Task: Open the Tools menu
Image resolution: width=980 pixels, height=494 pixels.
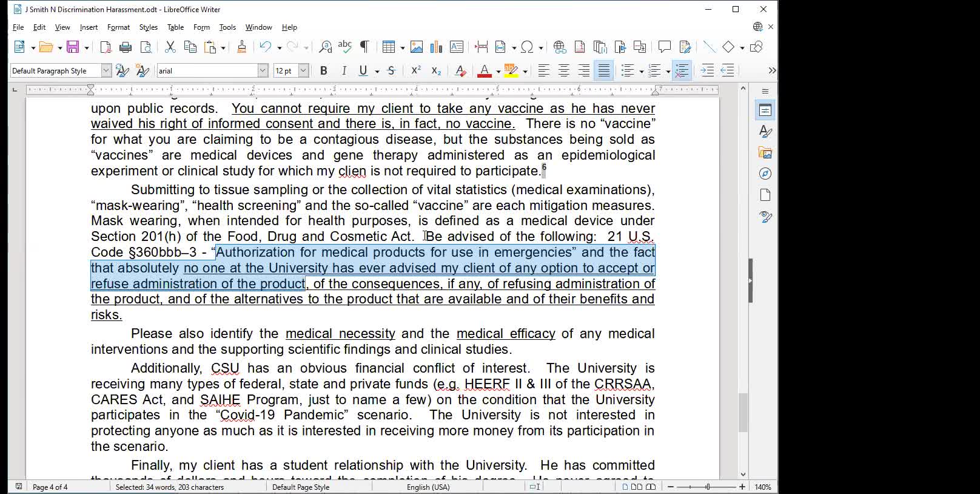Action: pyautogui.click(x=227, y=27)
